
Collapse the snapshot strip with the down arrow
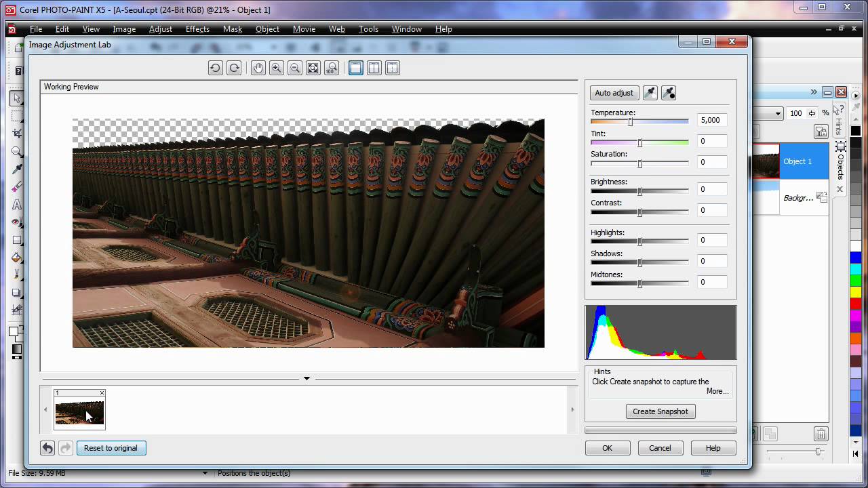pyautogui.click(x=307, y=378)
